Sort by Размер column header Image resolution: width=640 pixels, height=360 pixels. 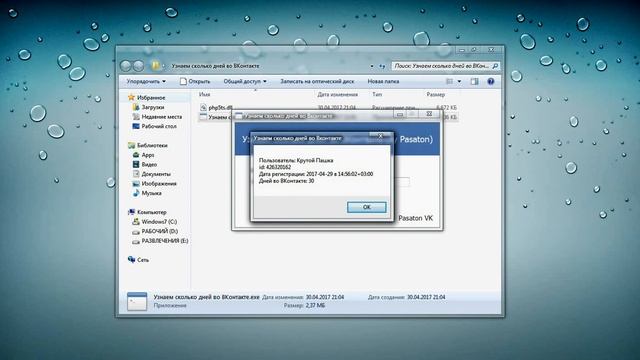(x=436, y=94)
